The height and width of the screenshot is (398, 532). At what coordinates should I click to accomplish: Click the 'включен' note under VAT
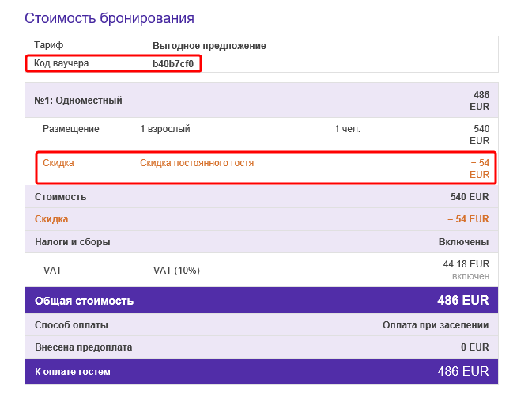470,276
